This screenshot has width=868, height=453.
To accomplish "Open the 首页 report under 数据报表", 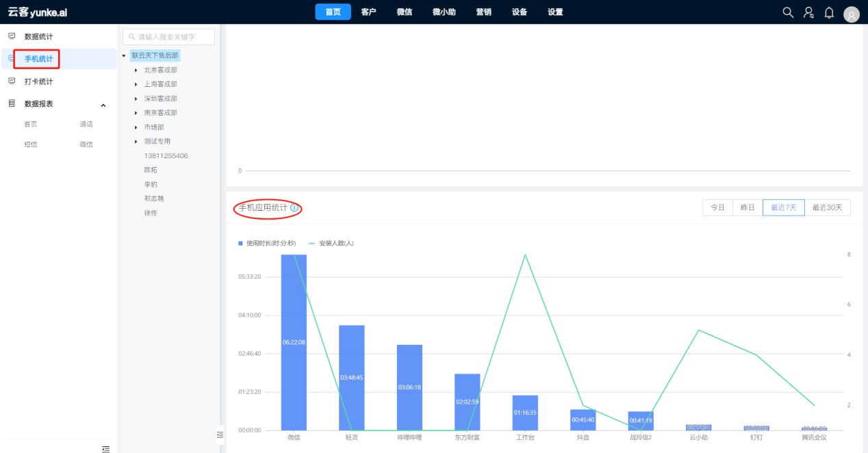I will pos(31,124).
